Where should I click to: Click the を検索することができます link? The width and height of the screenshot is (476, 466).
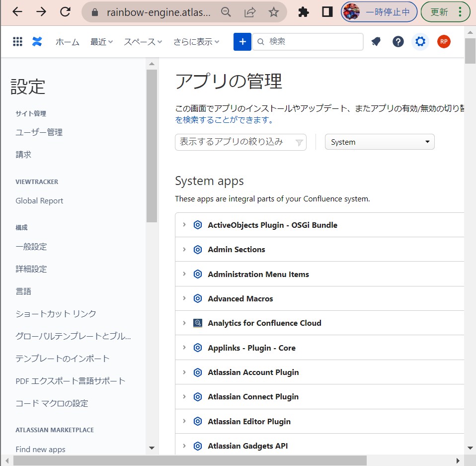point(224,120)
